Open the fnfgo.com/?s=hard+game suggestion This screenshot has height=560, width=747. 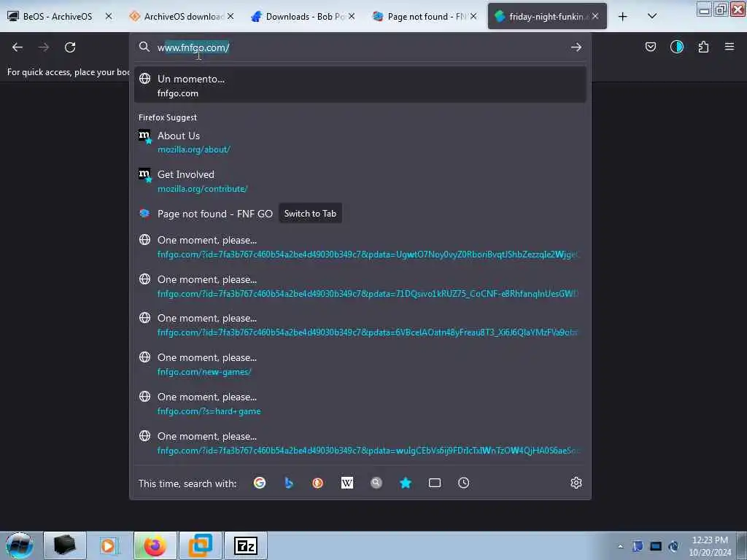[360, 404]
